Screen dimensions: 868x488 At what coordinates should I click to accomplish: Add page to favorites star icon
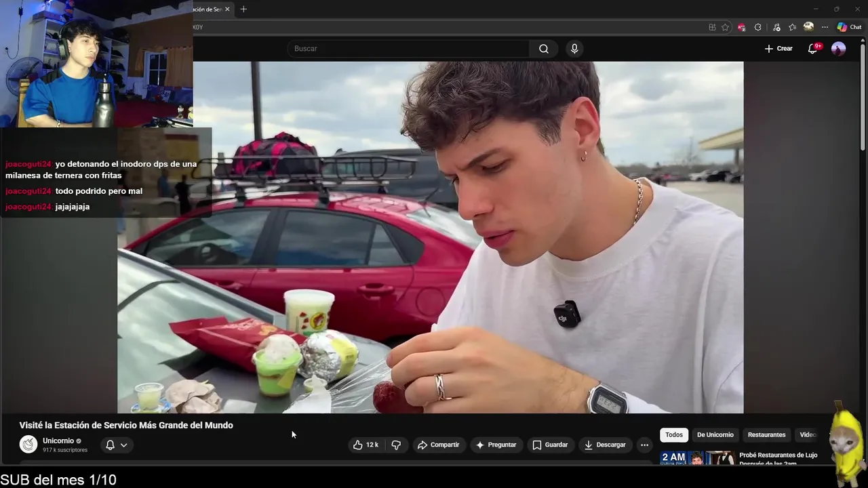point(725,27)
